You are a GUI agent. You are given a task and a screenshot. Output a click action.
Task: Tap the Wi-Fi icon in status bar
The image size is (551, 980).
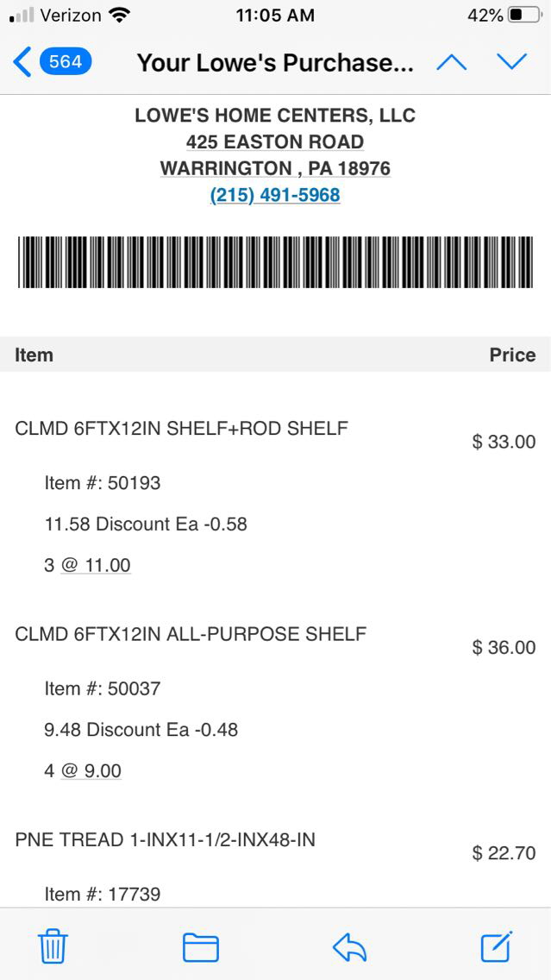pos(119,16)
